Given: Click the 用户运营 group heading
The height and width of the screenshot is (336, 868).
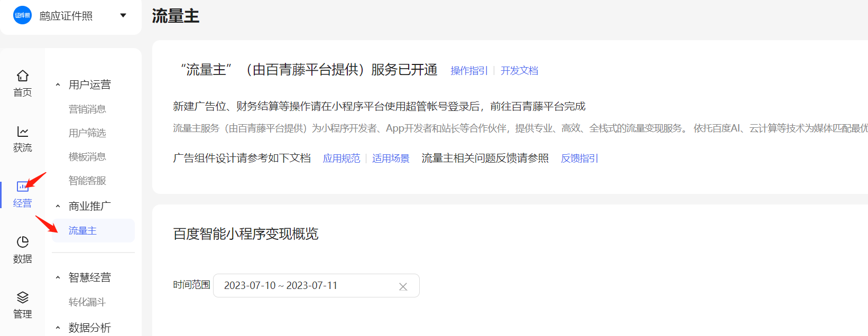Looking at the screenshot, I should click(90, 85).
